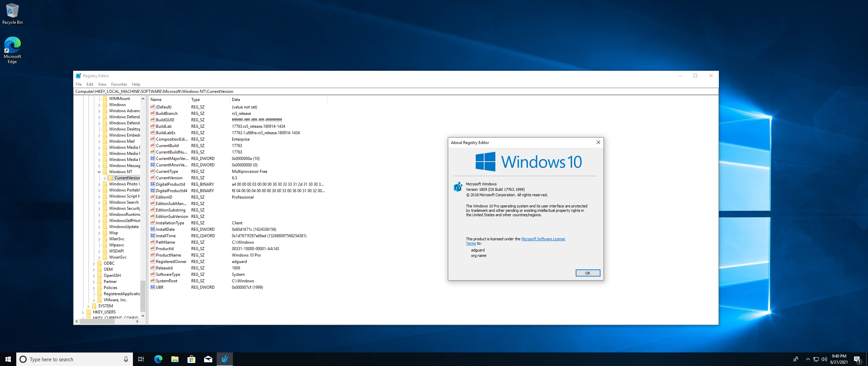Select the WindowsUpdate key in tree
Viewport: 868px width, 366px height.
pos(124,227)
